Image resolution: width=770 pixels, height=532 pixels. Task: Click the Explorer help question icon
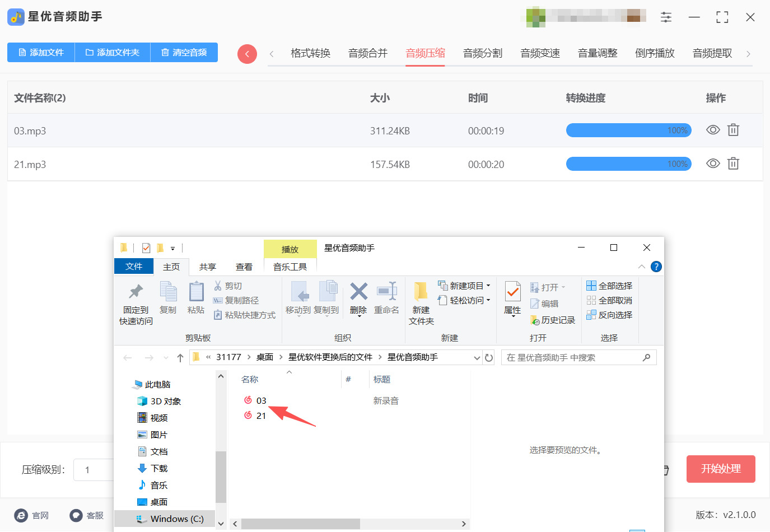click(656, 267)
